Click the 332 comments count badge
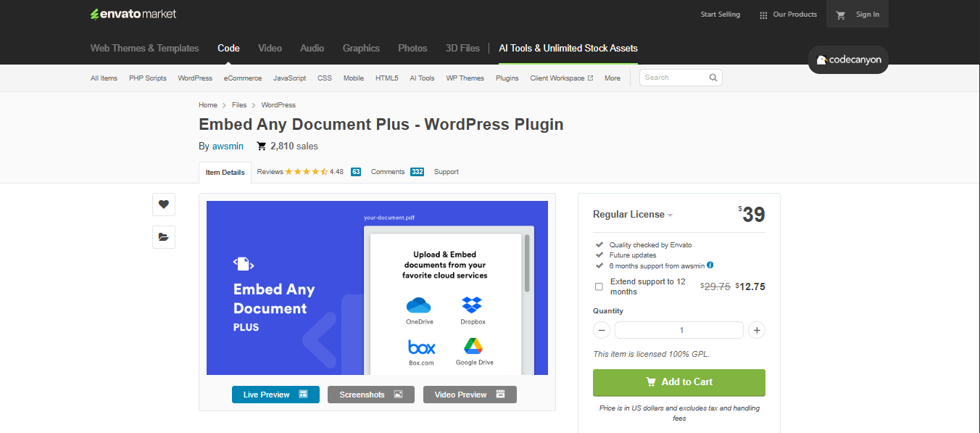980x433 pixels. pos(417,172)
